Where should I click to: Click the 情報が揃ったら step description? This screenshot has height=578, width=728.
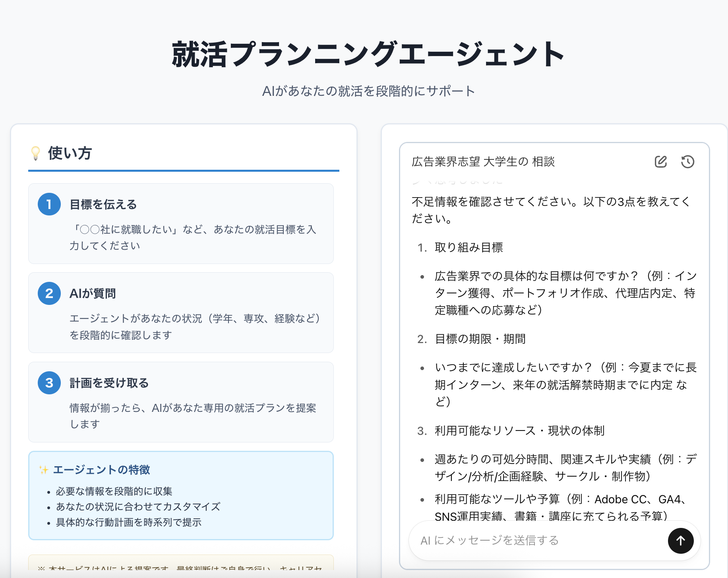[x=193, y=416]
